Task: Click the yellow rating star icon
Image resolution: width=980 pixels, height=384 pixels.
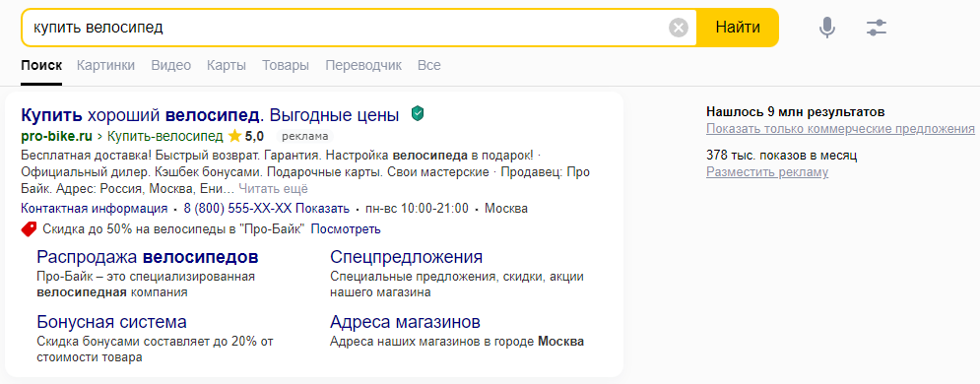Action: click(x=235, y=136)
